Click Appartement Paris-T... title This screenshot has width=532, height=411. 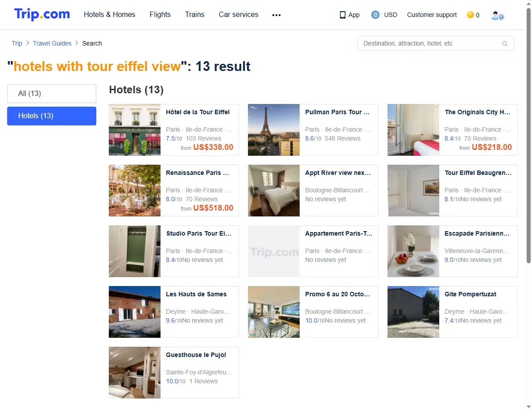[x=338, y=234]
